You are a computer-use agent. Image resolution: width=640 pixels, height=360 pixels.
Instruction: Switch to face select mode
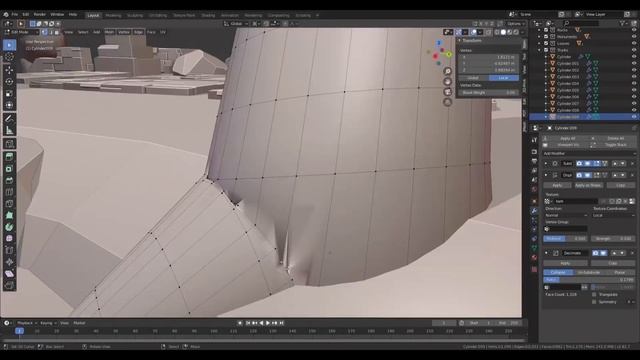coord(57,32)
